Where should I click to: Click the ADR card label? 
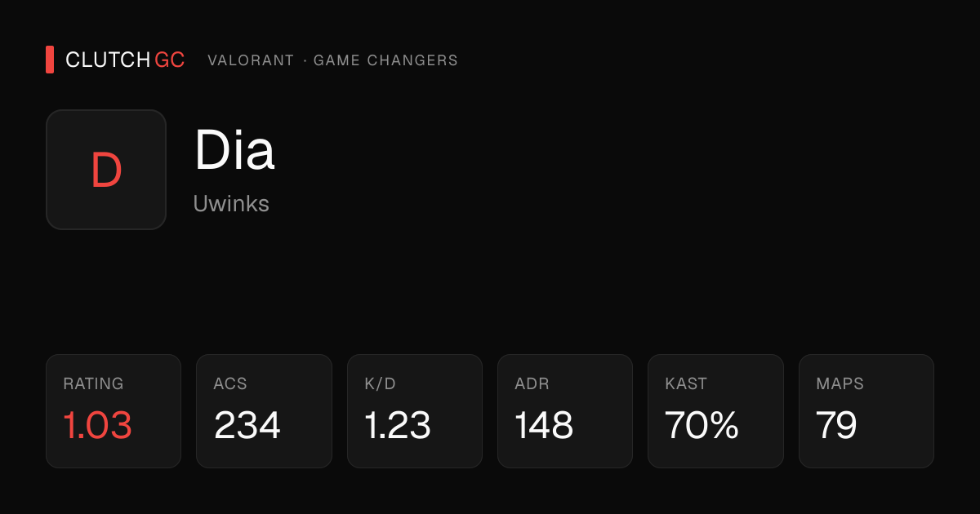click(532, 383)
